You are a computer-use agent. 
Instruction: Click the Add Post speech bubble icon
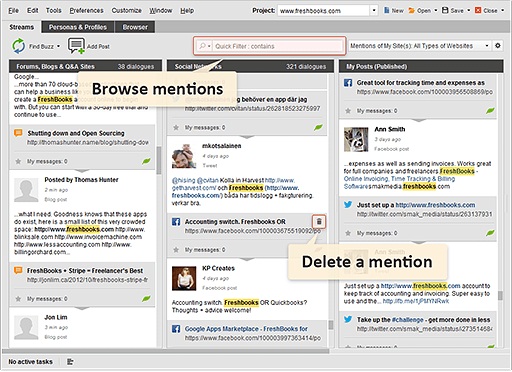pyautogui.click(x=76, y=46)
